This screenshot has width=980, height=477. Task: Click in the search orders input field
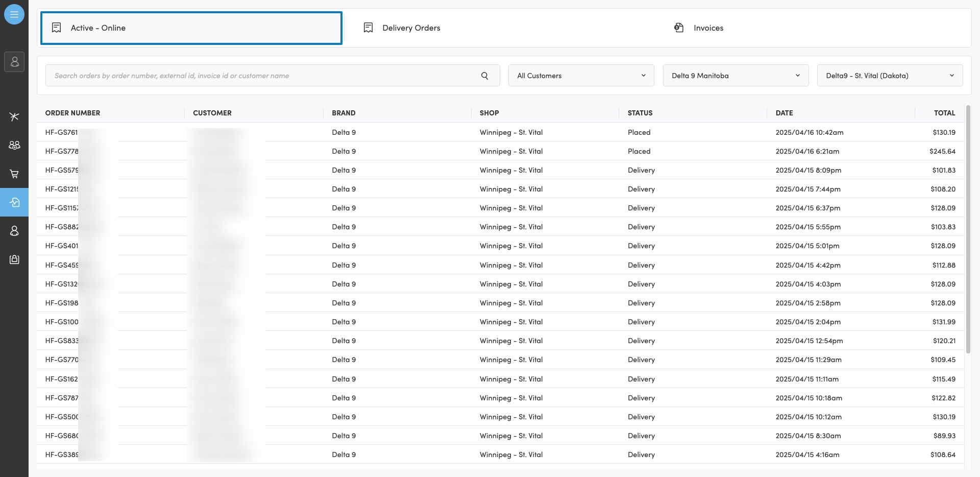[x=260, y=76]
